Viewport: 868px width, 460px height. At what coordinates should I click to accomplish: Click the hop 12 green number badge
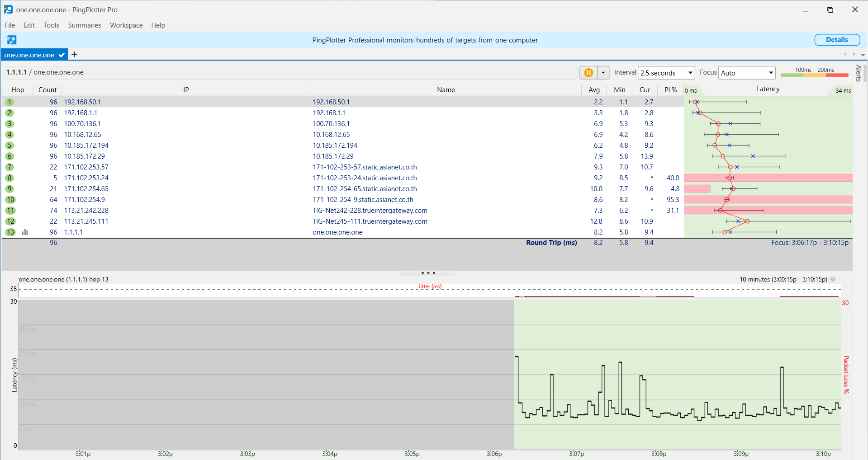point(10,221)
